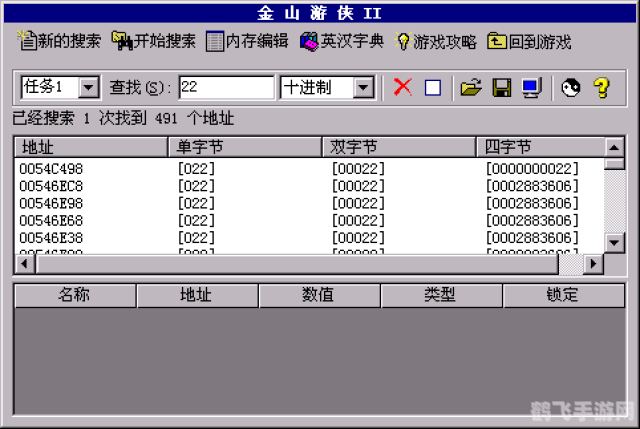Viewport: 640px width, 429px height.
Task: Click the 双字节 column header
Action: coord(399,147)
